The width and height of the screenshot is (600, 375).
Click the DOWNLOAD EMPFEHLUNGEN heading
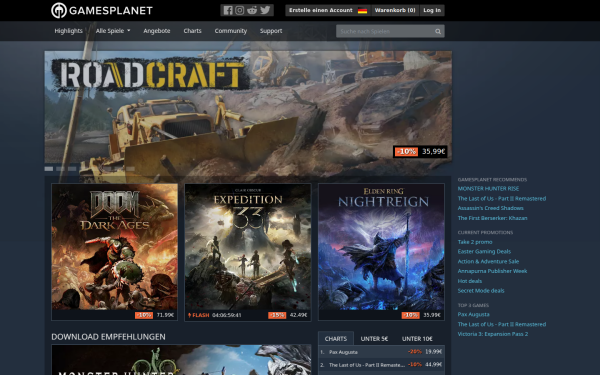[108, 337]
